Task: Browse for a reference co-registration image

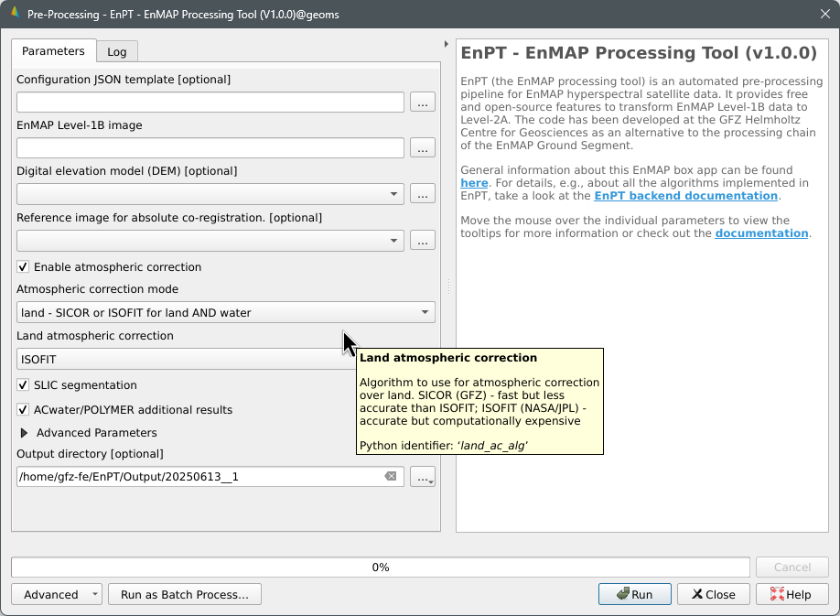Action: 422,240
